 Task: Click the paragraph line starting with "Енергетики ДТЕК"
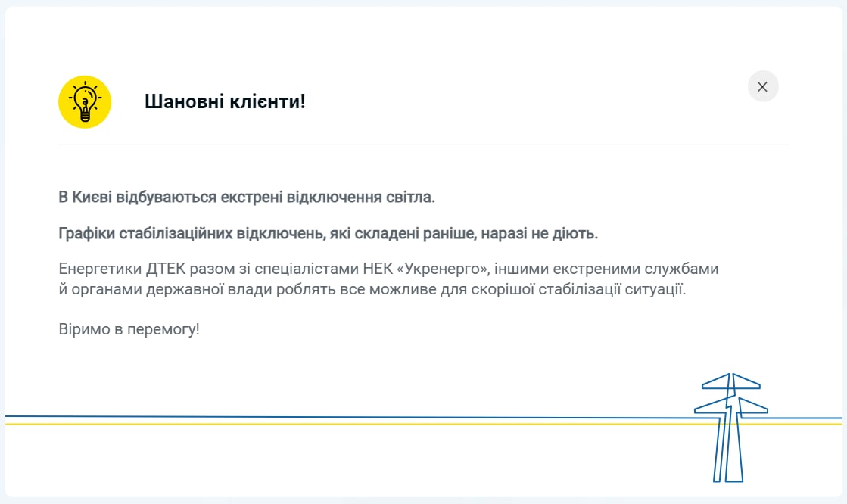(388, 269)
